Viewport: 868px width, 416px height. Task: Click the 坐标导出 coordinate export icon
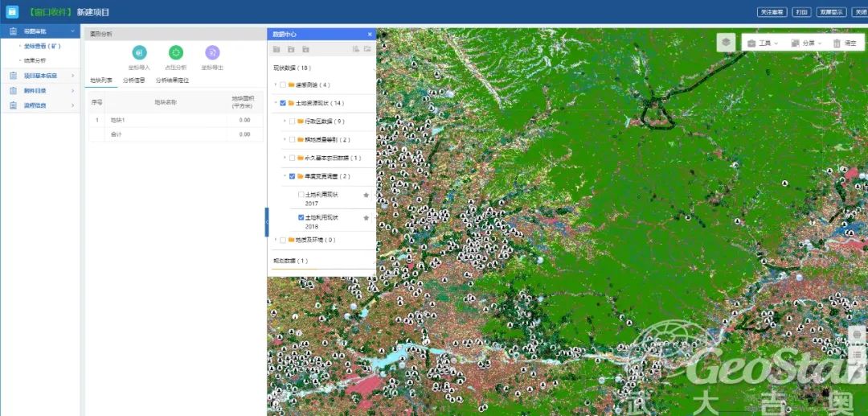[212, 52]
